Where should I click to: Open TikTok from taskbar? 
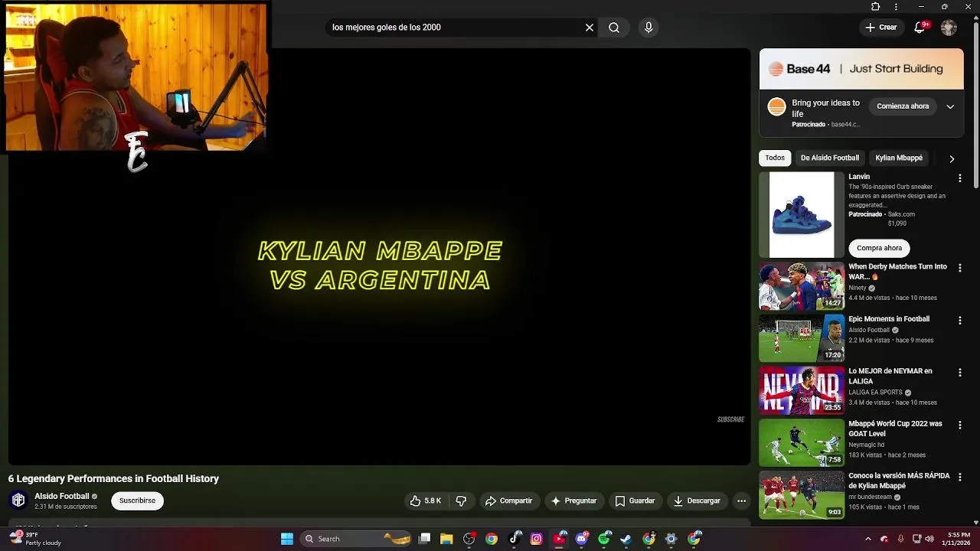pyautogui.click(x=514, y=539)
